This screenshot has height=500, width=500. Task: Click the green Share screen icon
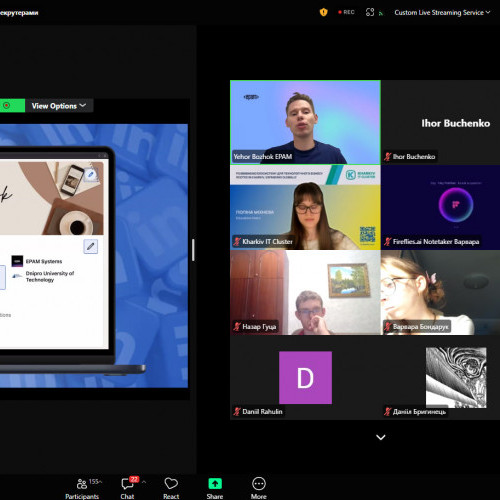(215, 484)
